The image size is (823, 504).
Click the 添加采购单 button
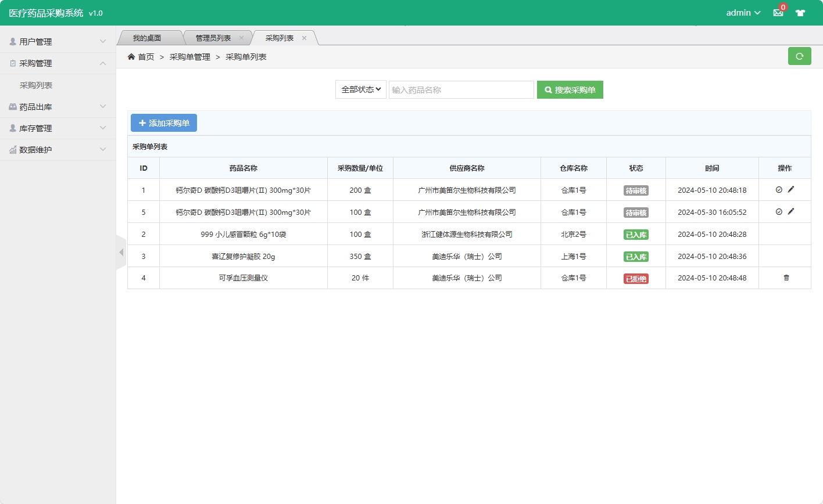[x=163, y=123]
